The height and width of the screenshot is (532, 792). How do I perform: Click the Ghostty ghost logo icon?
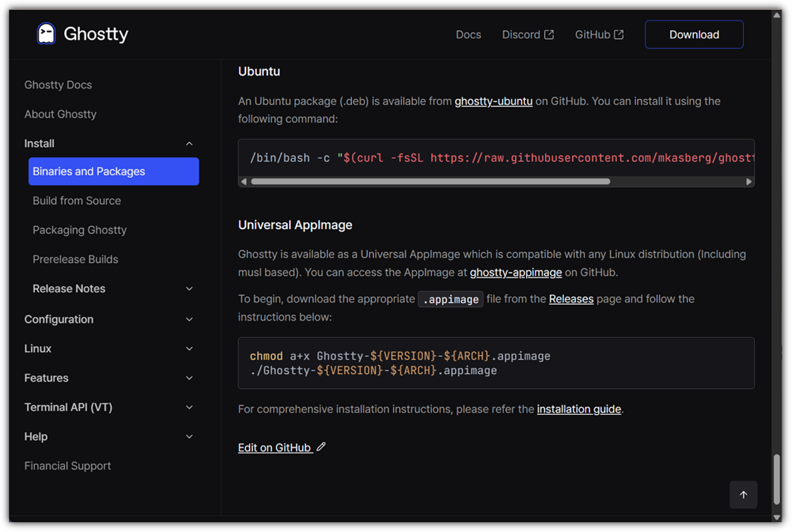(x=46, y=34)
